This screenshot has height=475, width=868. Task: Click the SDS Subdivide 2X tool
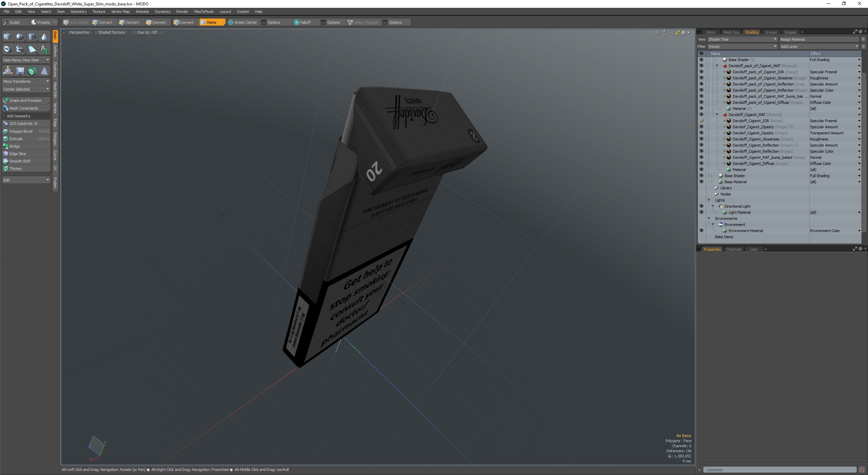click(26, 123)
